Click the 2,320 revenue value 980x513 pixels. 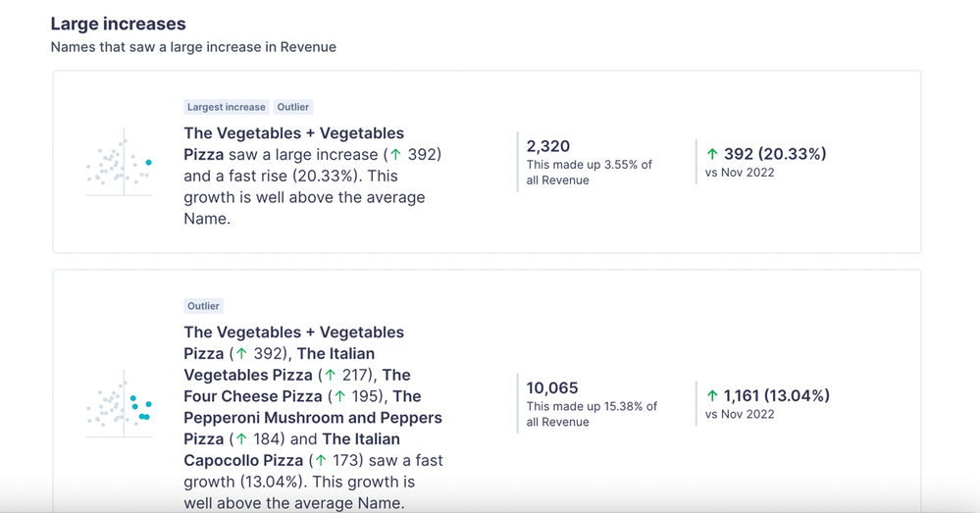pos(548,146)
